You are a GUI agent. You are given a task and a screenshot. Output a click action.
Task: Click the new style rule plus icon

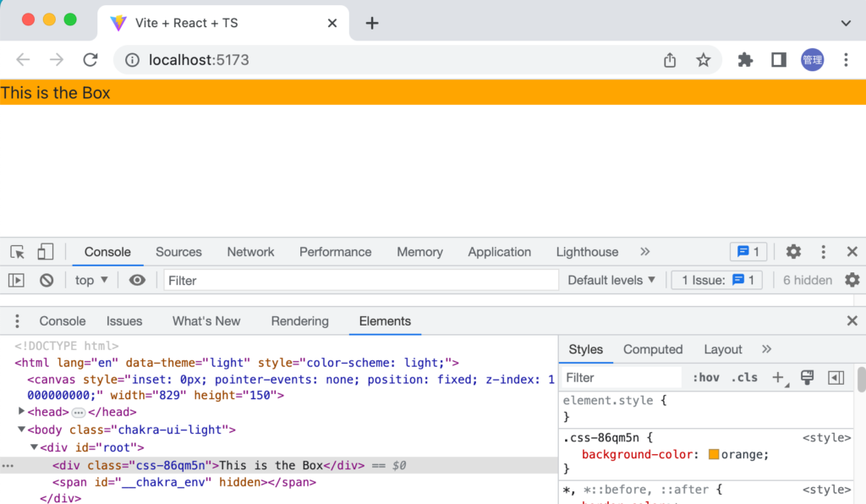778,378
